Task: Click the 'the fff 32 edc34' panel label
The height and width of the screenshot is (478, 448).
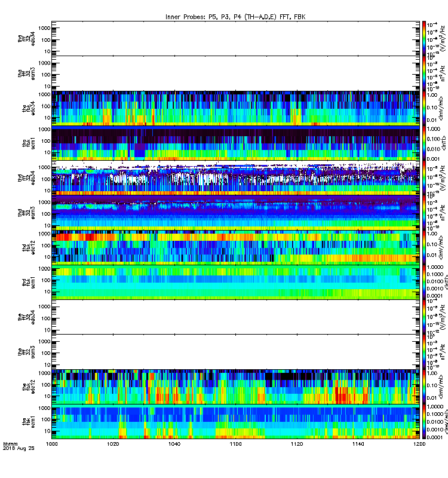Action: coord(26,317)
